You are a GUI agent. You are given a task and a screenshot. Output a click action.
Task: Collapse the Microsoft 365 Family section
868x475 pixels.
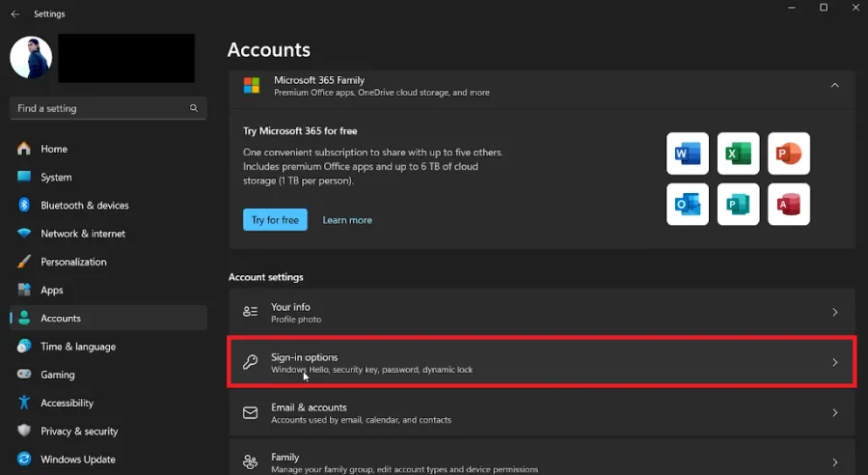coord(834,85)
